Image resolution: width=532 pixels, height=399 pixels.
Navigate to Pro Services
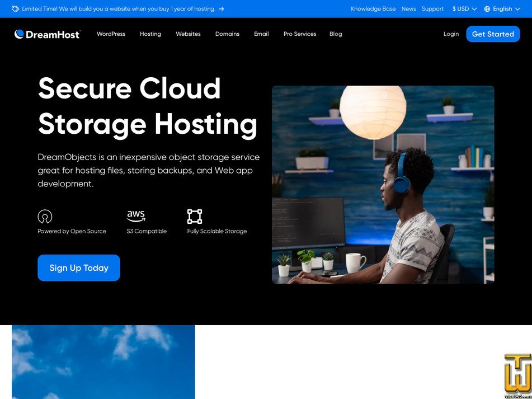point(299,34)
